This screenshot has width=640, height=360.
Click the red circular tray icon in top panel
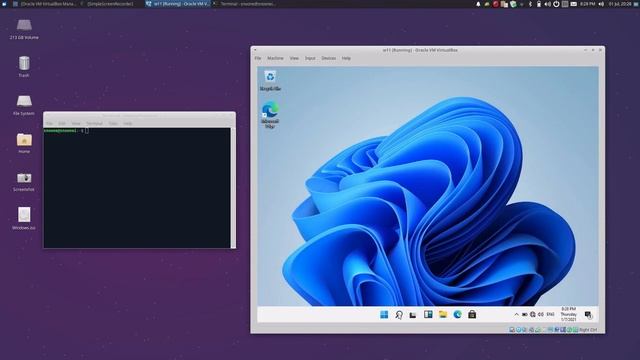[x=496, y=4]
